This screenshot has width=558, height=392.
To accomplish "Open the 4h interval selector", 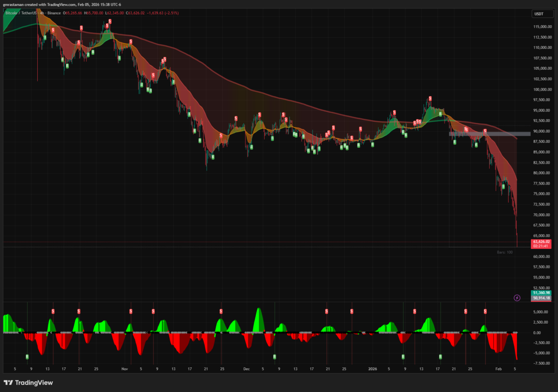I will [42, 13].
